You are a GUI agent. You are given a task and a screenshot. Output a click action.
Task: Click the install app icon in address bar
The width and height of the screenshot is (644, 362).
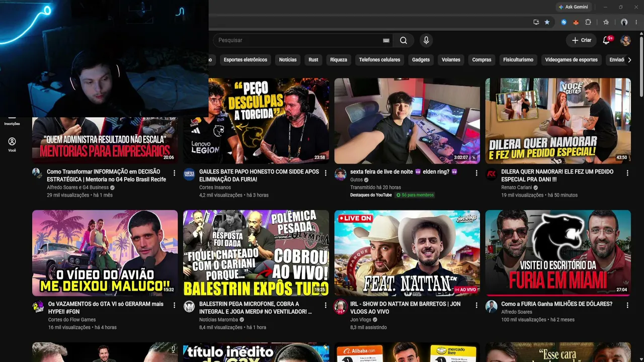click(536, 22)
